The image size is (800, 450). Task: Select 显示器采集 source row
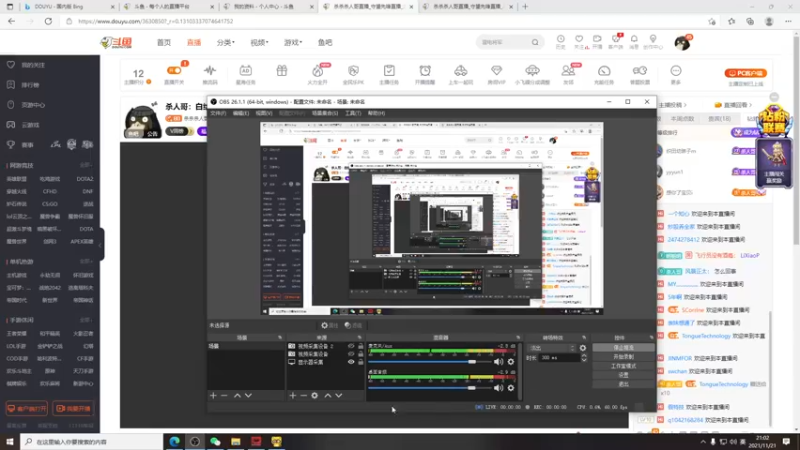[326, 362]
